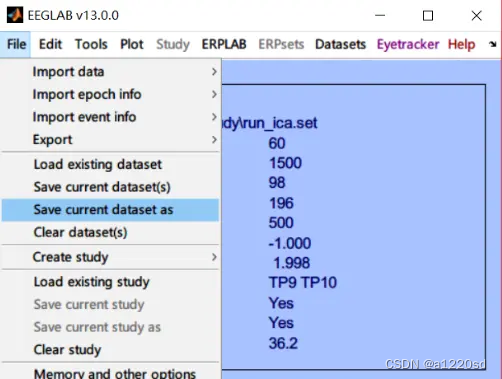Click the menu overflow arrow icon
This screenshot has width=502, height=379.
click(493, 44)
